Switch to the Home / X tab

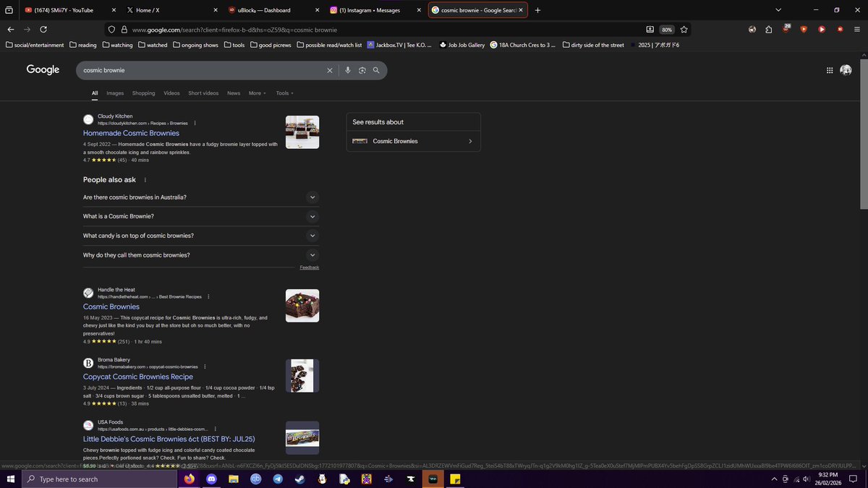pos(171,10)
